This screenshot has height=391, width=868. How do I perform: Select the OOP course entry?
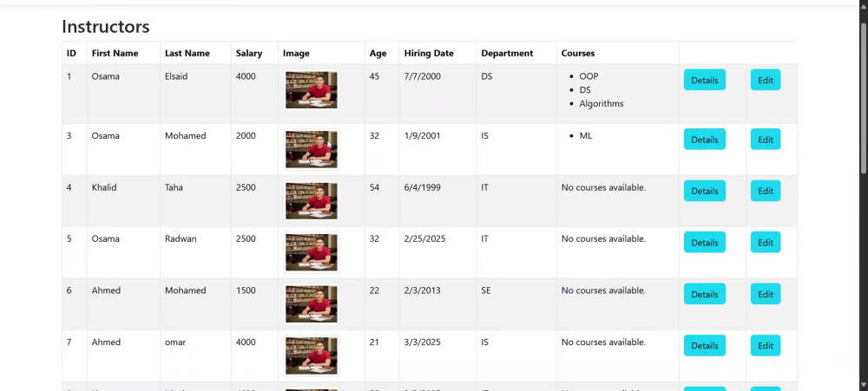[589, 76]
